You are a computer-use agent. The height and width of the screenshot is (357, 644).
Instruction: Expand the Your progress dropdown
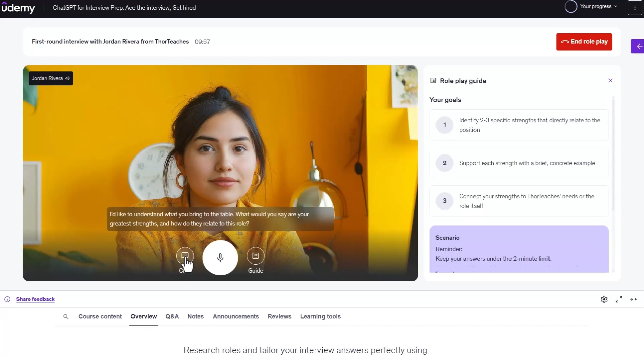click(x=599, y=6)
